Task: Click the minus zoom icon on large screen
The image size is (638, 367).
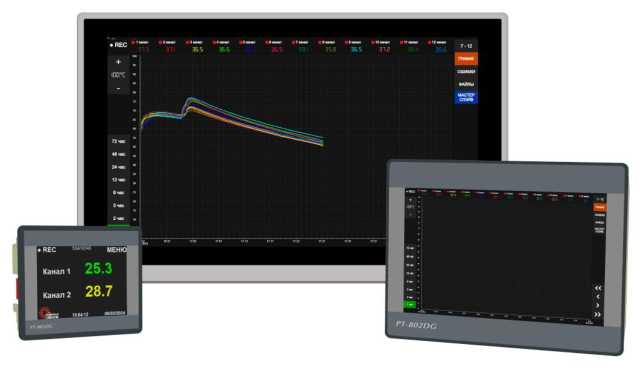Action: tap(118, 88)
